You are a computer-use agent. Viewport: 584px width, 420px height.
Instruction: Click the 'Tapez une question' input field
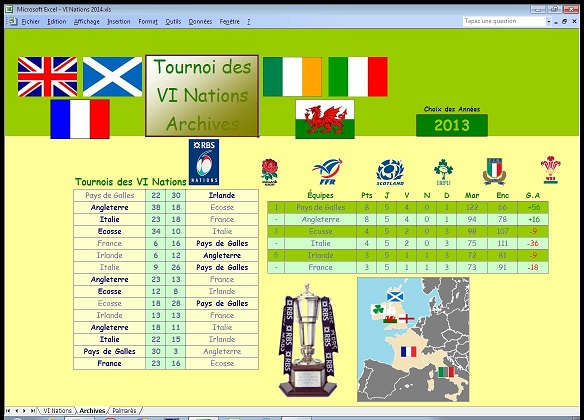tap(504, 21)
